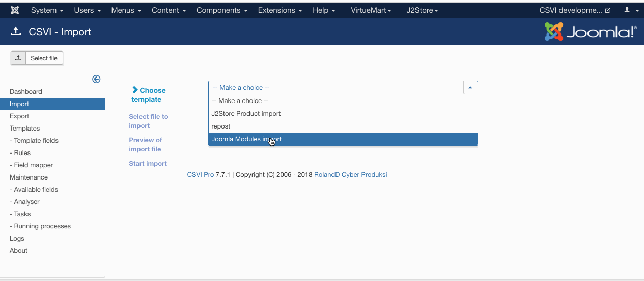Click the upload icon beside CSVI - Import title

[x=16, y=32]
